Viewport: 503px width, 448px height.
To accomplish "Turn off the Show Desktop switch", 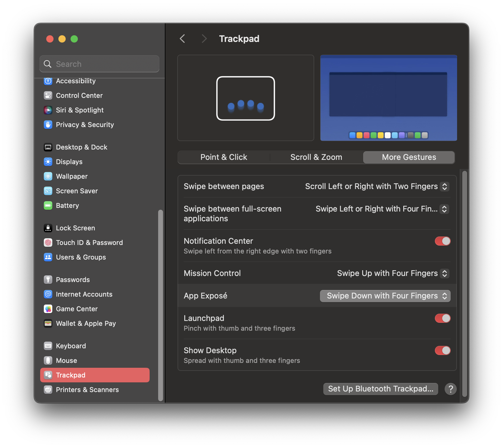I will click(x=442, y=350).
